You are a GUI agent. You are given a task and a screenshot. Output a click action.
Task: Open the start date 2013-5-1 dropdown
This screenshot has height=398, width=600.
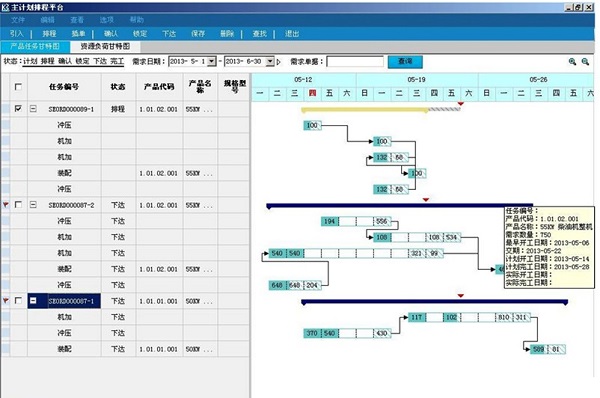[212, 61]
